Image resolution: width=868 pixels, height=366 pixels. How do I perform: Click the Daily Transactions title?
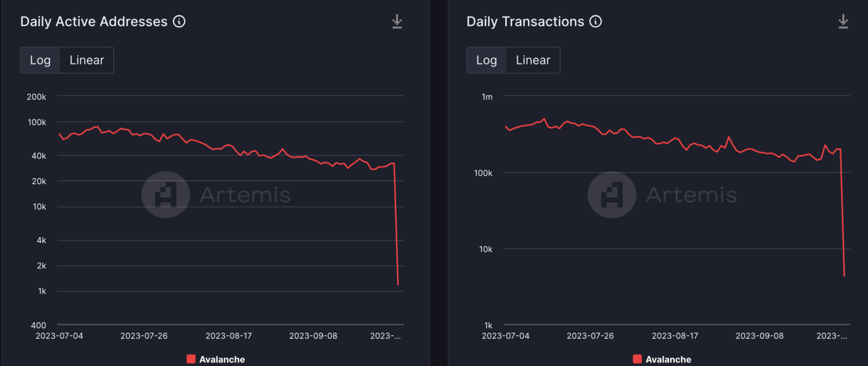click(x=525, y=22)
